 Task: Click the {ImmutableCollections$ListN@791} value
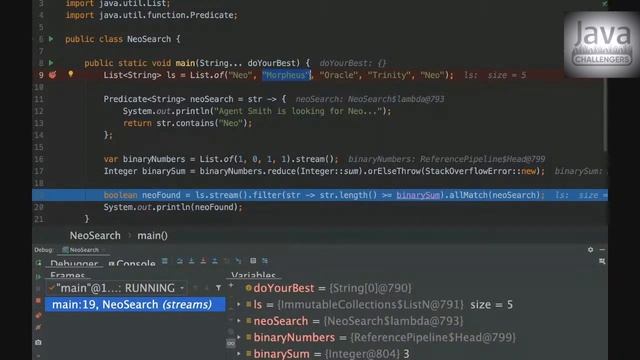(x=371, y=304)
